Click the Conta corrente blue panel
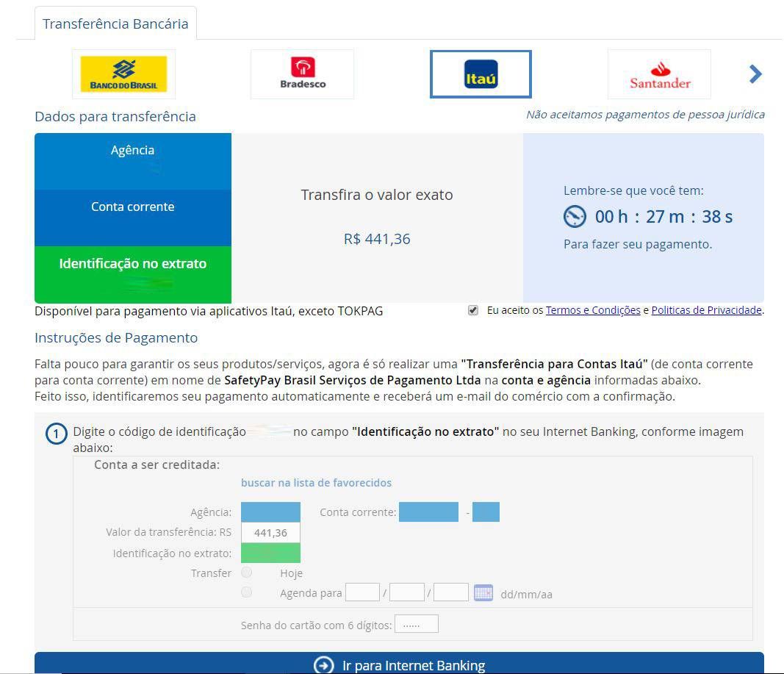This screenshot has width=784, height=674. tap(133, 218)
